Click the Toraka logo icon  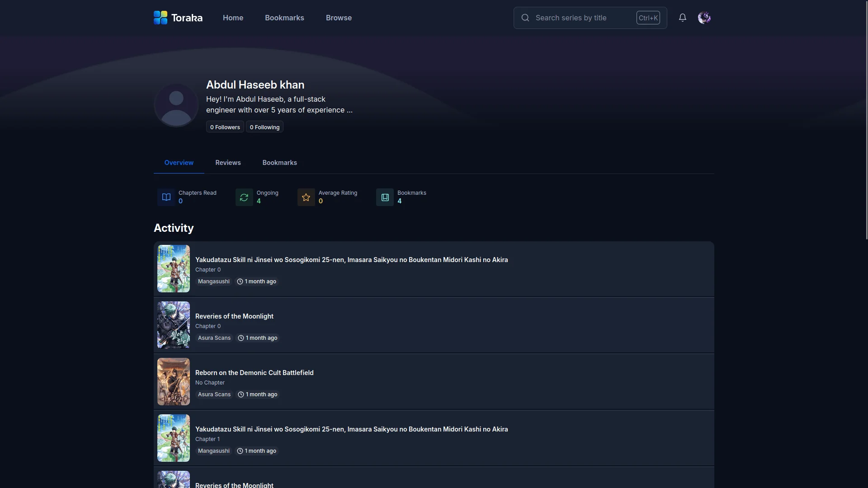click(x=160, y=18)
